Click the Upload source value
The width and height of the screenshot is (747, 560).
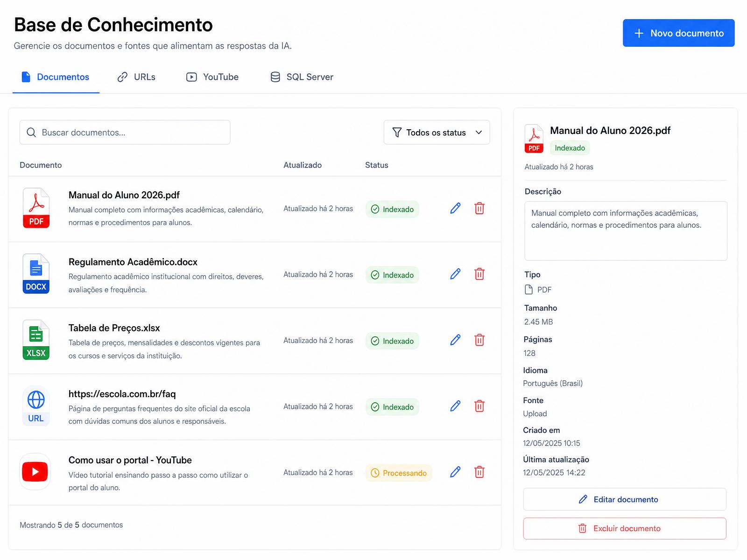click(x=535, y=414)
